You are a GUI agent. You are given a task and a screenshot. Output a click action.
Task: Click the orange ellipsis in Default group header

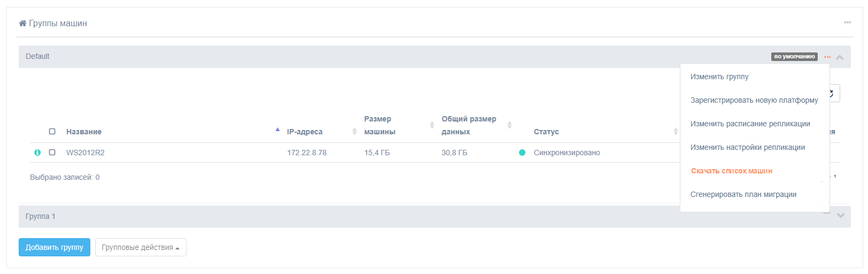(x=827, y=57)
